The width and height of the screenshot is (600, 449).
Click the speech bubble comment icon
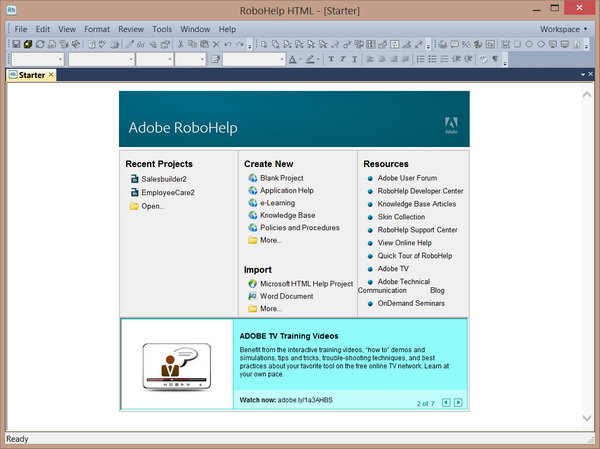click(x=454, y=44)
